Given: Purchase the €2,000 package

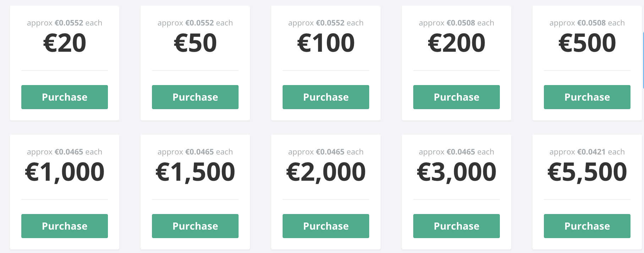Looking at the screenshot, I should pyautogui.click(x=326, y=226).
